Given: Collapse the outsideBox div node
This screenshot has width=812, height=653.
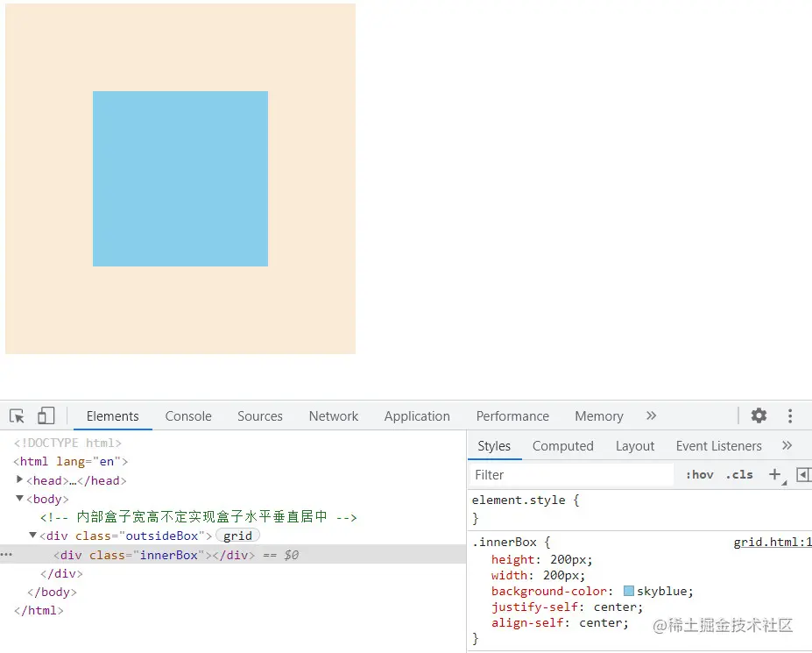Looking at the screenshot, I should coord(32,535).
